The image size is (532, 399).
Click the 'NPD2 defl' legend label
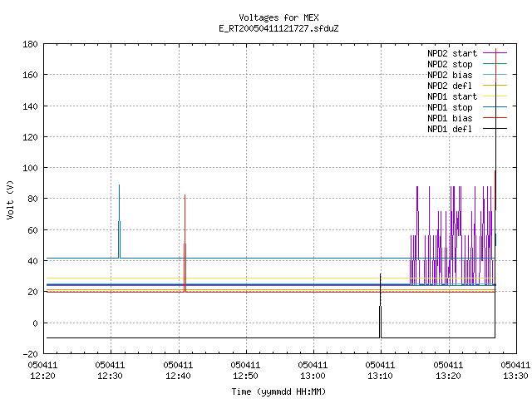point(450,86)
